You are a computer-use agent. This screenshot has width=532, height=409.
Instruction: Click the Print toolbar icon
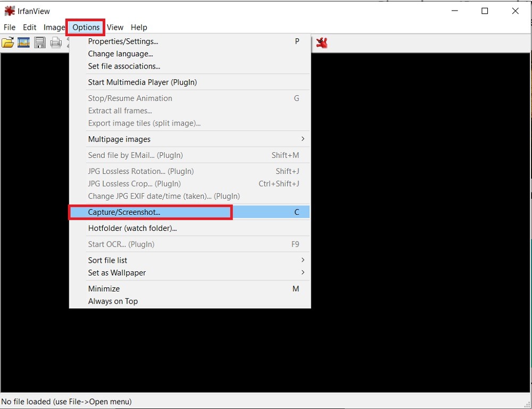click(55, 43)
